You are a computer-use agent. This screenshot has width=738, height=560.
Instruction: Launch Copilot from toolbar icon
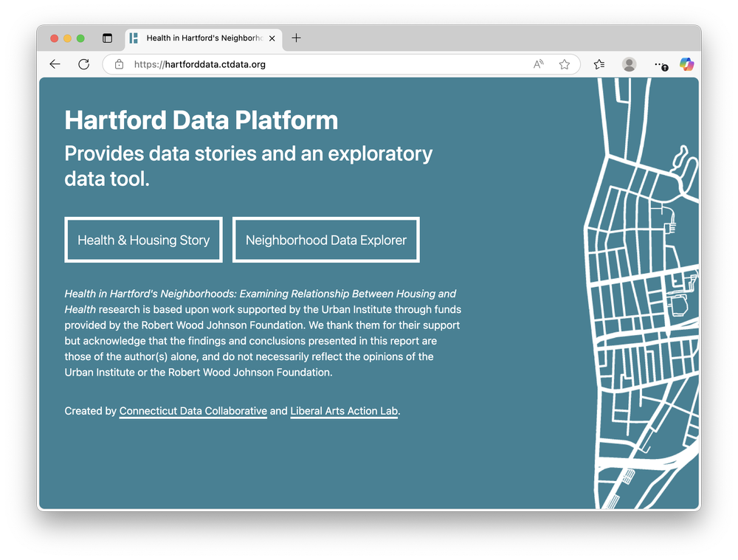(x=686, y=64)
